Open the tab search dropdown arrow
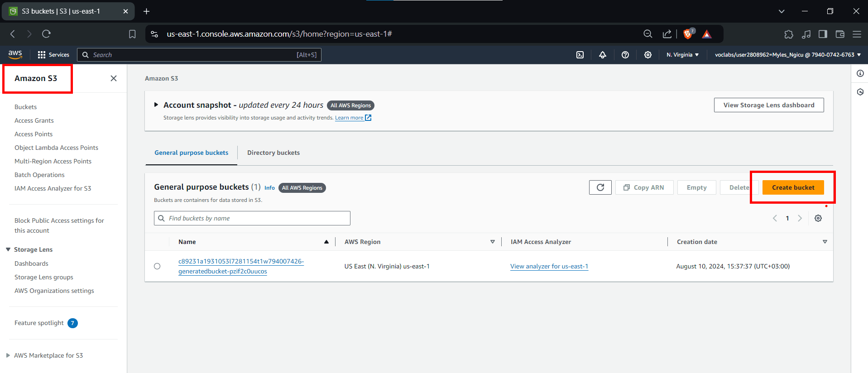The width and height of the screenshot is (868, 373). click(782, 11)
